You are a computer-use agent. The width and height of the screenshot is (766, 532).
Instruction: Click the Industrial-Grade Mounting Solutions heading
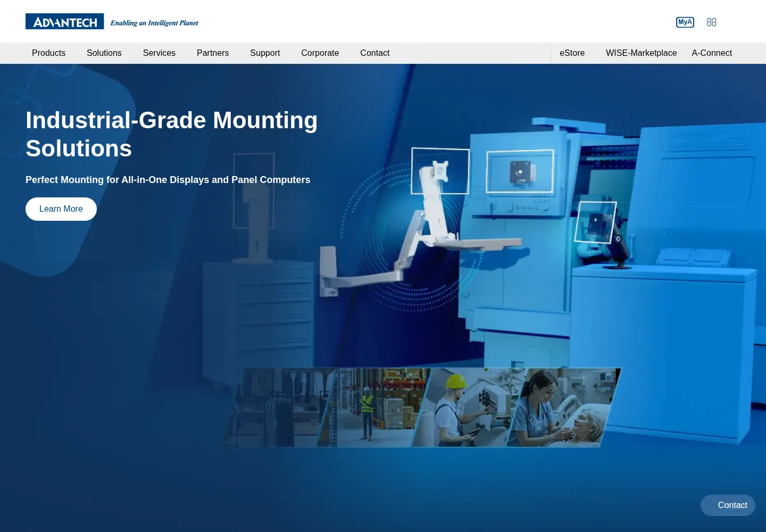tap(171, 134)
